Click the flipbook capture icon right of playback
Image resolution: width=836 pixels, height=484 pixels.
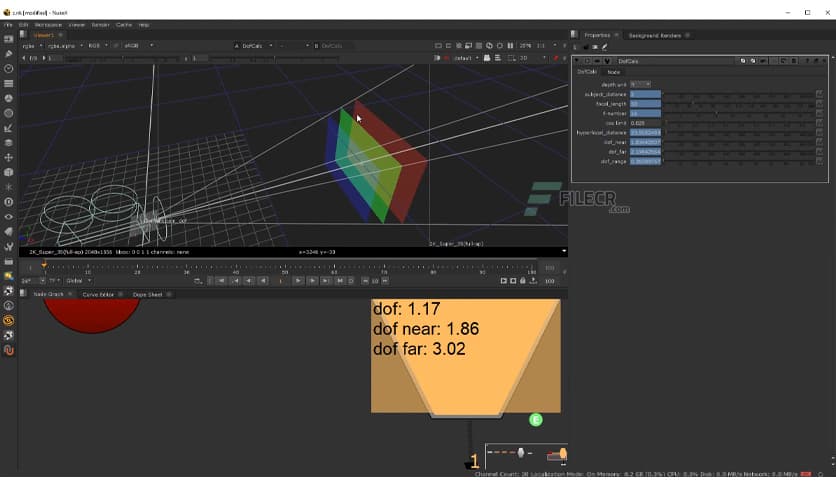click(503, 281)
